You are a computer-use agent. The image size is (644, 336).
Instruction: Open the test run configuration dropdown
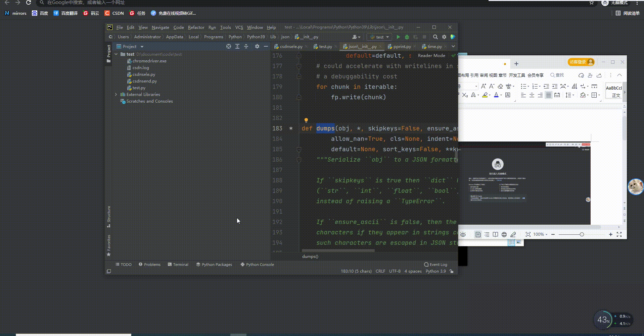click(379, 37)
